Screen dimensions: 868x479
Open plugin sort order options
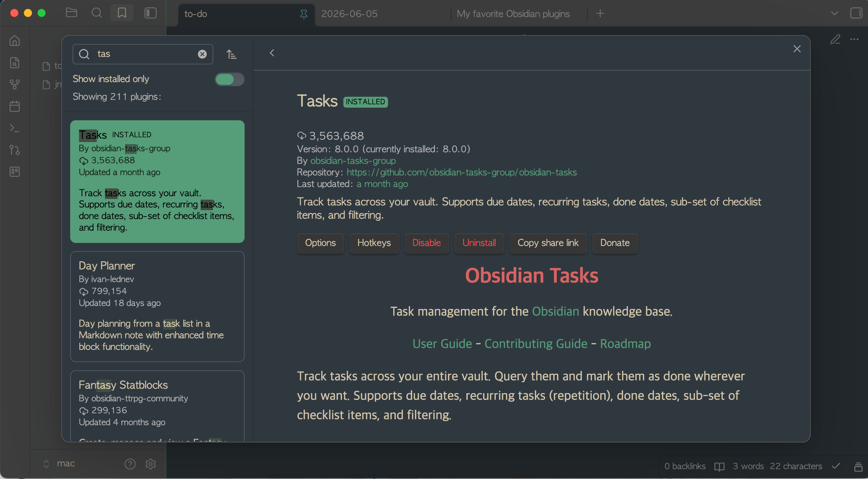(x=232, y=54)
